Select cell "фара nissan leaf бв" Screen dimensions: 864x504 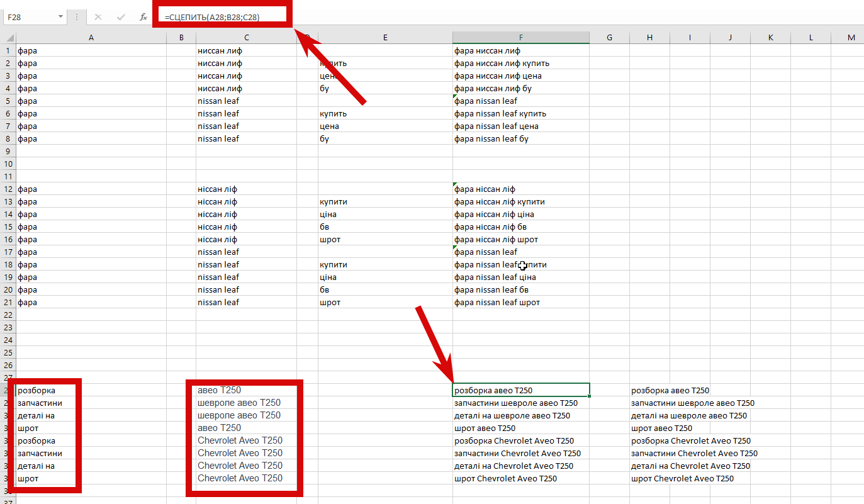pos(521,289)
